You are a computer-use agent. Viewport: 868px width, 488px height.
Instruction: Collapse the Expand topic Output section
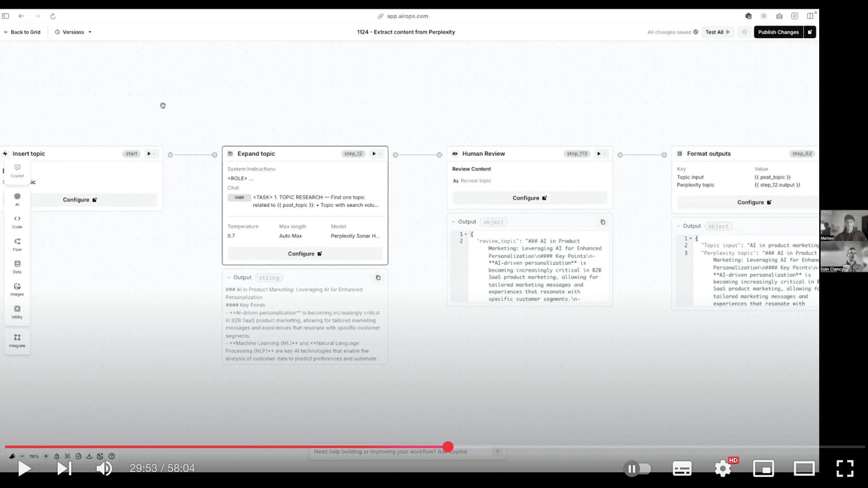[x=229, y=278]
